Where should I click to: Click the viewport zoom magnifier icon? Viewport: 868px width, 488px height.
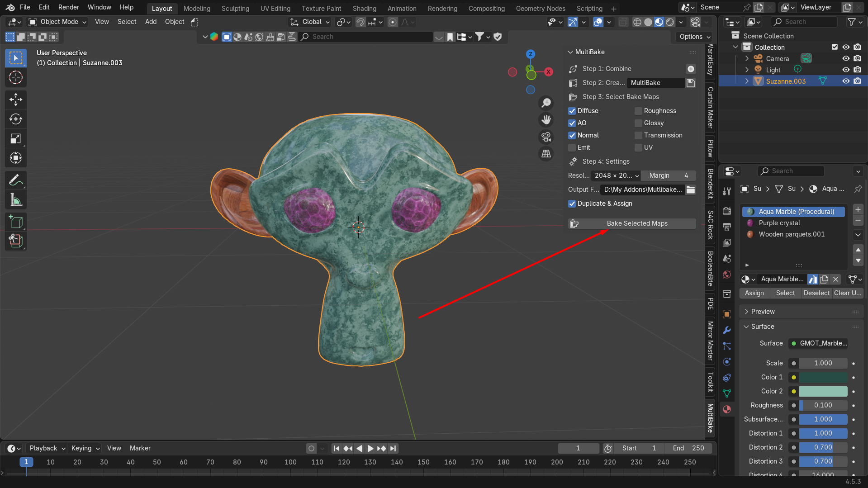coord(546,103)
